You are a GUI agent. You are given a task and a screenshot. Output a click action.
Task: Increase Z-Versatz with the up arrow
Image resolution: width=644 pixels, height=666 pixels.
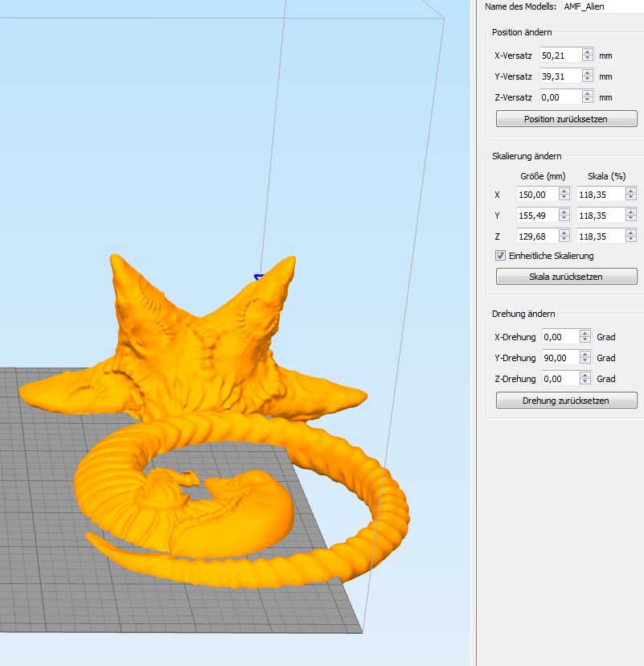588,93
